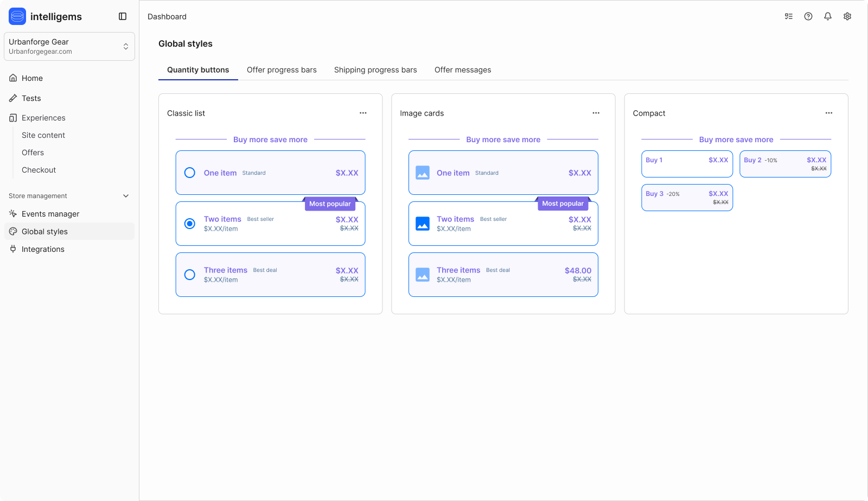Open the checklist icon in top bar
Image resolution: width=868 pixels, height=501 pixels.
(789, 16)
